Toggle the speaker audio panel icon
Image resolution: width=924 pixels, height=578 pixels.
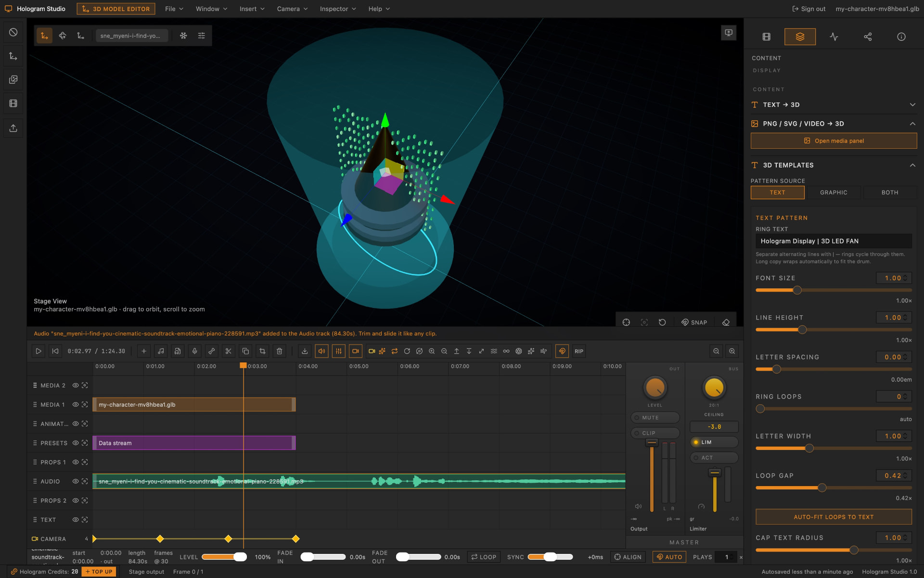(321, 351)
